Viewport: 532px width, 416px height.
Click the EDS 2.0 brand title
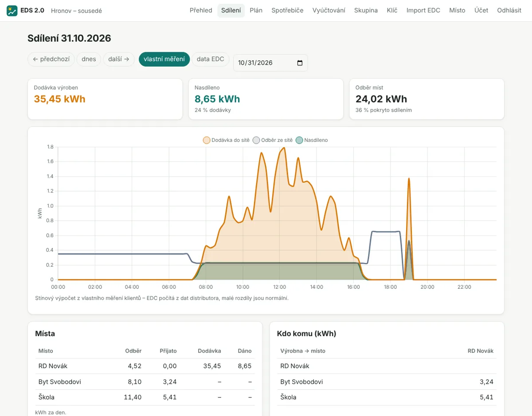pyautogui.click(x=32, y=10)
